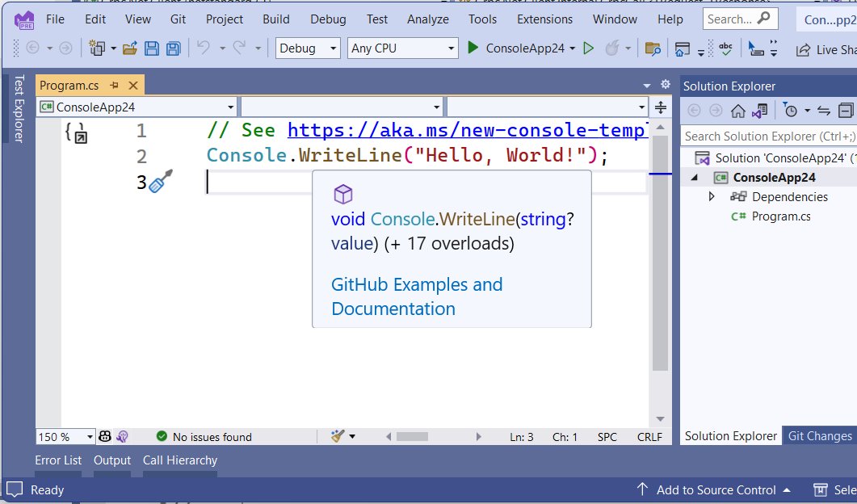Click the code cleanup broom icon
The width and height of the screenshot is (857, 504).
tap(338, 435)
